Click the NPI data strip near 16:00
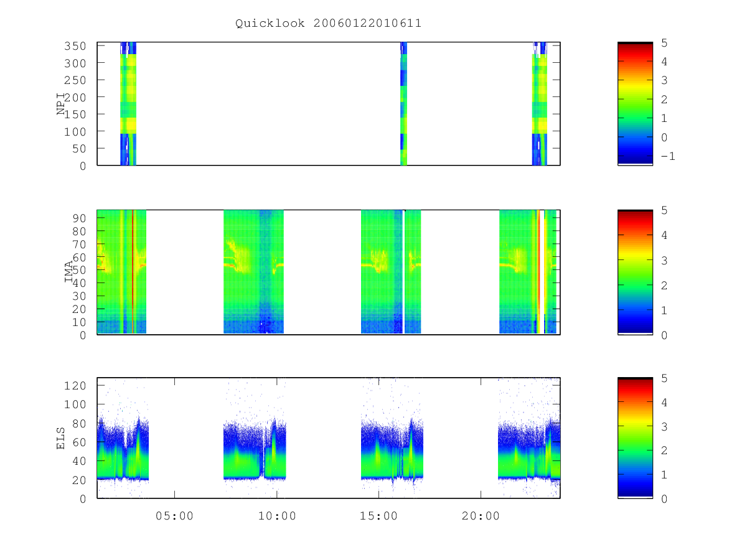The height and width of the screenshot is (560, 747). tap(403, 104)
